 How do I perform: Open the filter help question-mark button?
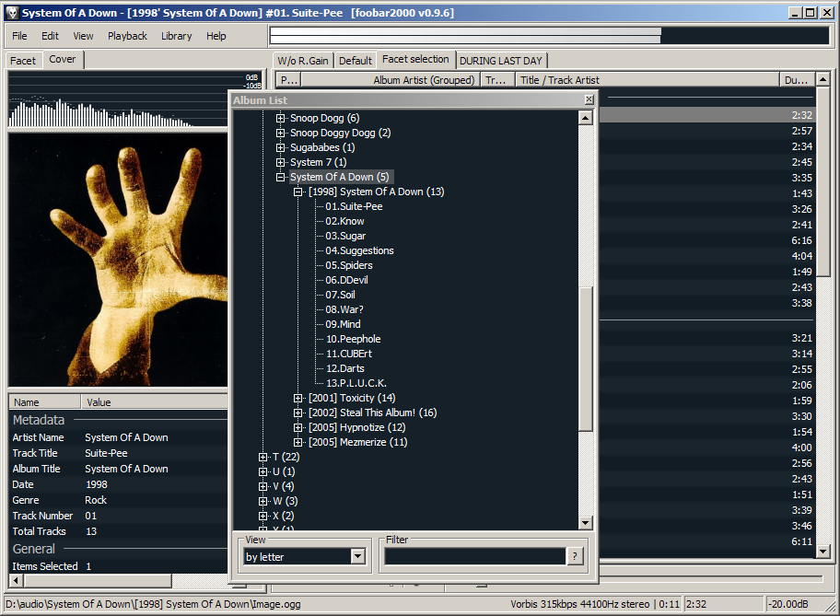(x=575, y=556)
